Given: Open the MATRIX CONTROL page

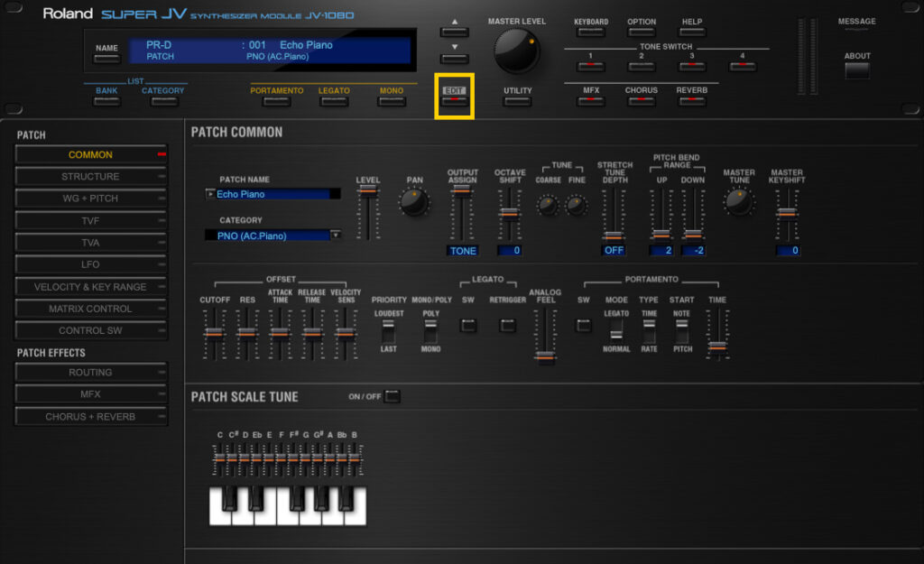Looking at the screenshot, I should (91, 309).
